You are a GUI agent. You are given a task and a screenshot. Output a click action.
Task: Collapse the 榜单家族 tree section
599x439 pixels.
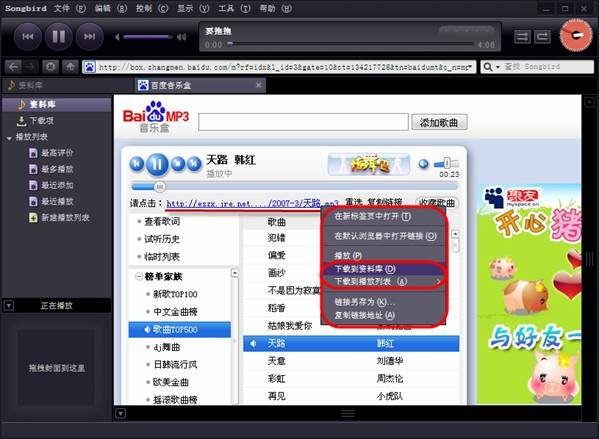click(139, 277)
